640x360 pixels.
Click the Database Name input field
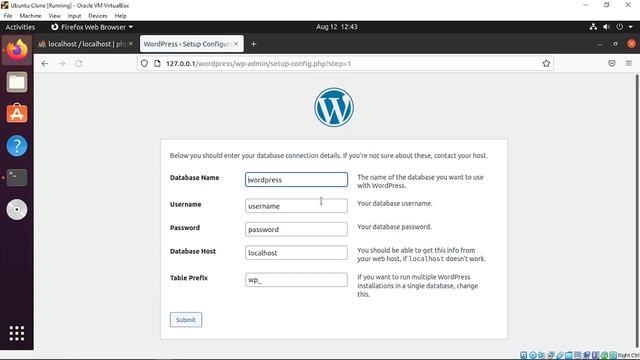point(296,180)
